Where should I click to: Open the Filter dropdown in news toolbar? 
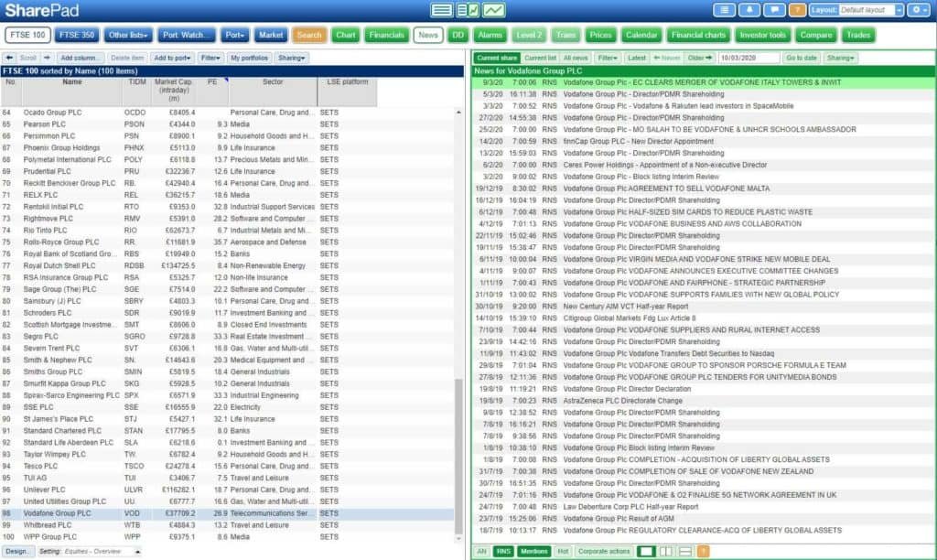click(608, 58)
